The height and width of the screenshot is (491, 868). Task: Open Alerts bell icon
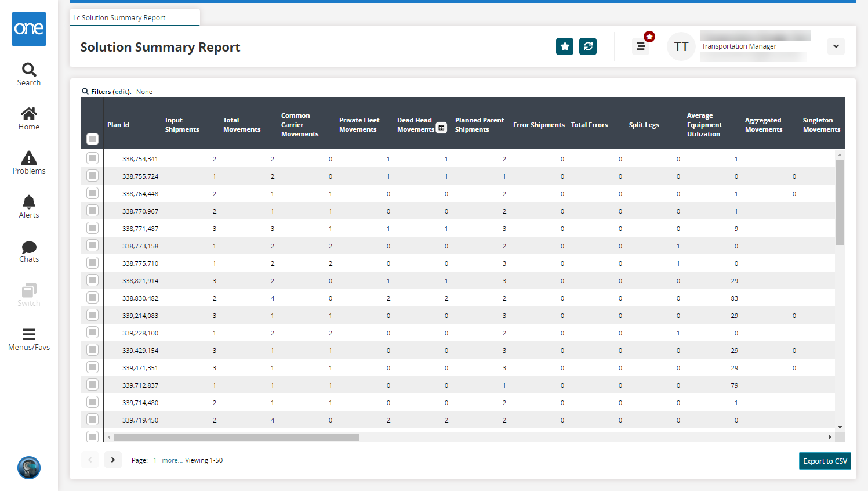(29, 207)
